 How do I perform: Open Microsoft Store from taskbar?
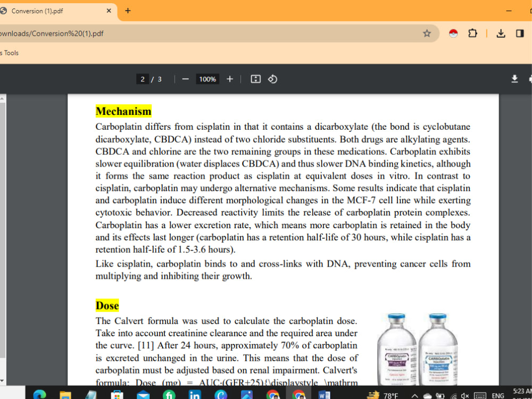pos(117,395)
